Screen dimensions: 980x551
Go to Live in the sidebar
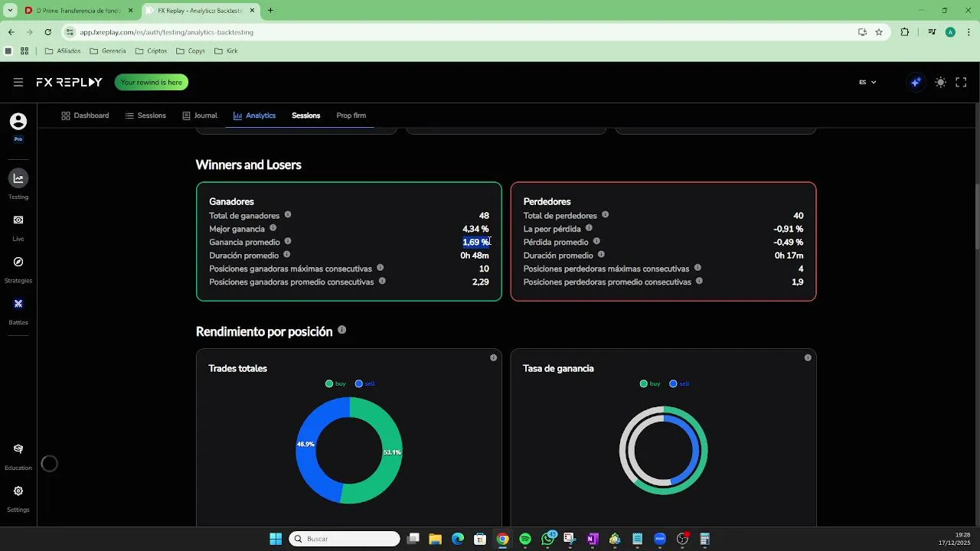click(18, 227)
